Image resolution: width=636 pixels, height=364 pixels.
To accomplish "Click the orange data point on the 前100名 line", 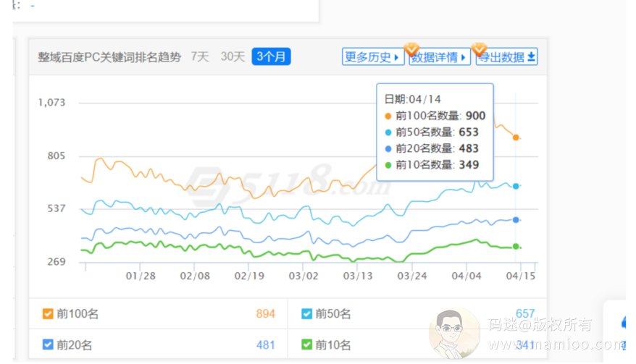I will (516, 137).
